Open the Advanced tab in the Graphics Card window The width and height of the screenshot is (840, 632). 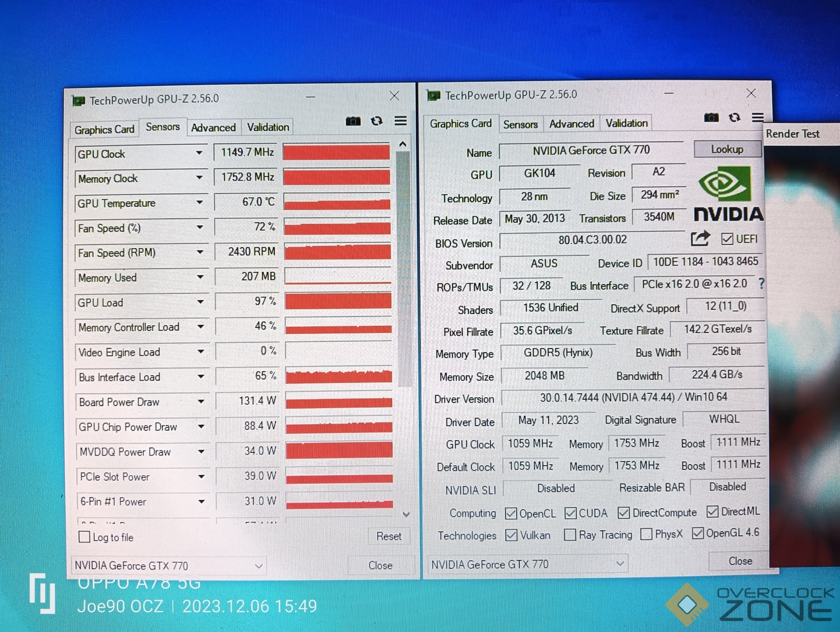pos(571,124)
